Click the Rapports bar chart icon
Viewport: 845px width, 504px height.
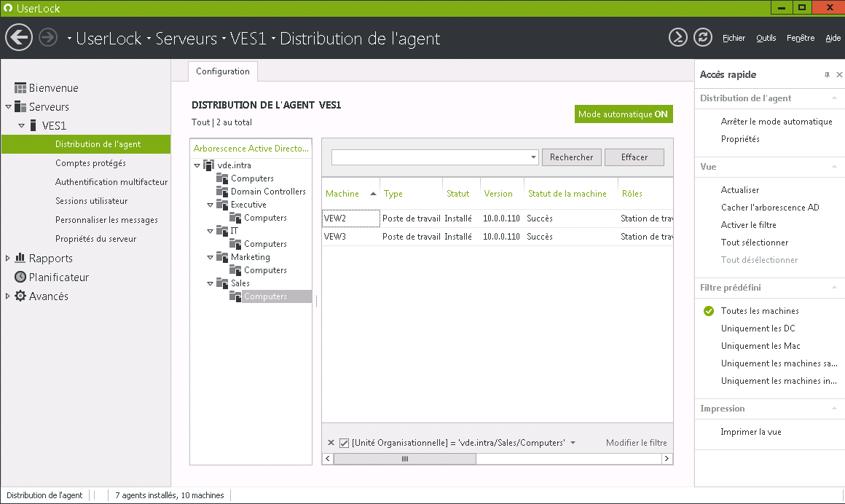(20, 258)
